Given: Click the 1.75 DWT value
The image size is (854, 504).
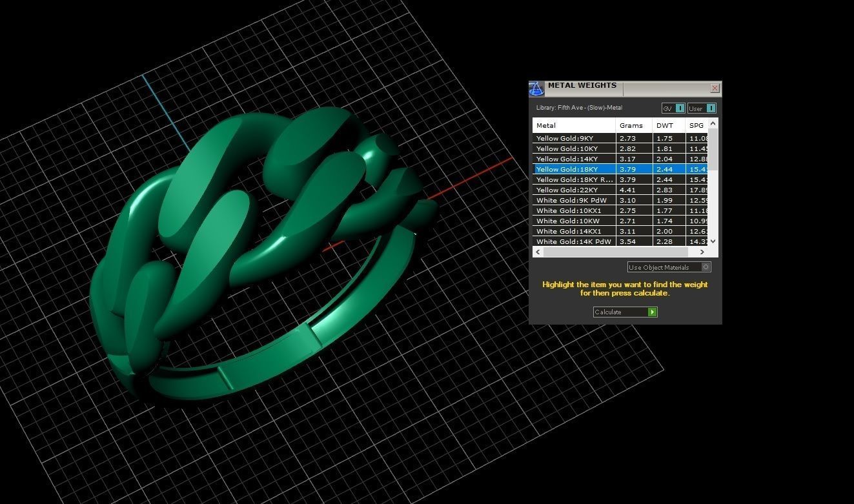Looking at the screenshot, I should (664, 138).
